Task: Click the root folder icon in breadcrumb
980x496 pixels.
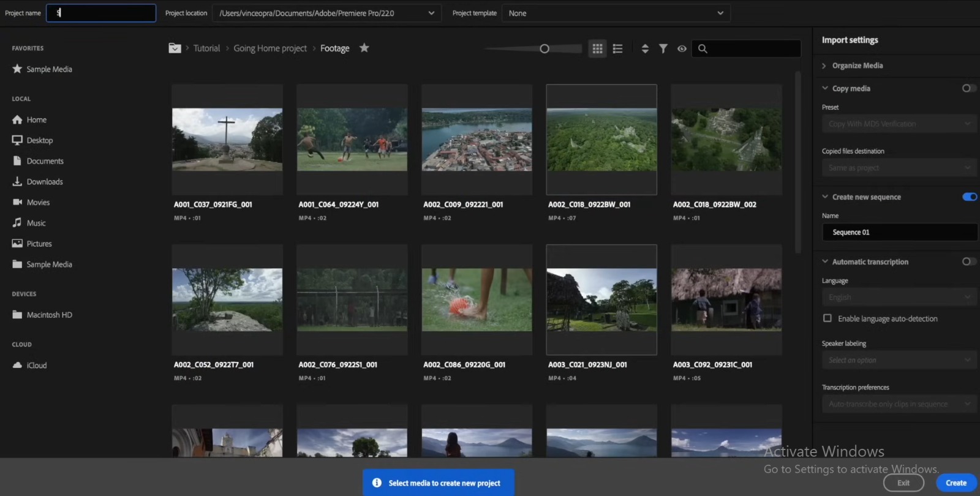Action: tap(175, 48)
